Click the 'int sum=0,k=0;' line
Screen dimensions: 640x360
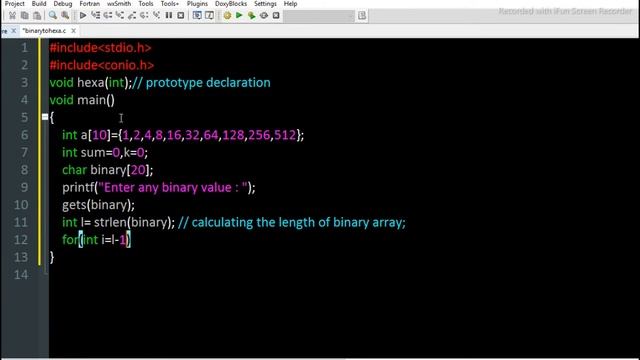coord(105,153)
